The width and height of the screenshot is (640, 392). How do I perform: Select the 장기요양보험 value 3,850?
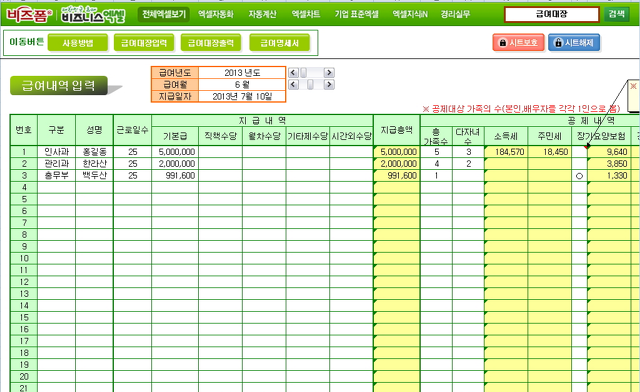pyautogui.click(x=610, y=164)
